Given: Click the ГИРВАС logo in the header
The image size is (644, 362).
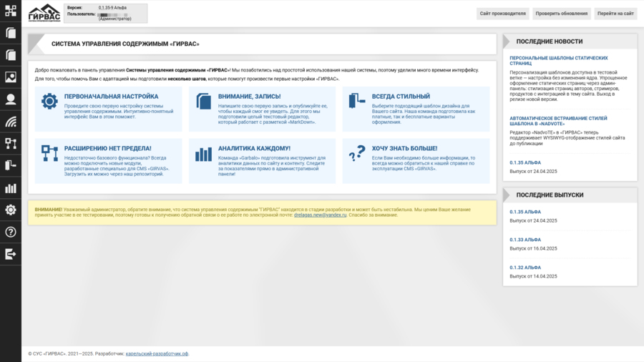Looking at the screenshot, I should point(44,14).
